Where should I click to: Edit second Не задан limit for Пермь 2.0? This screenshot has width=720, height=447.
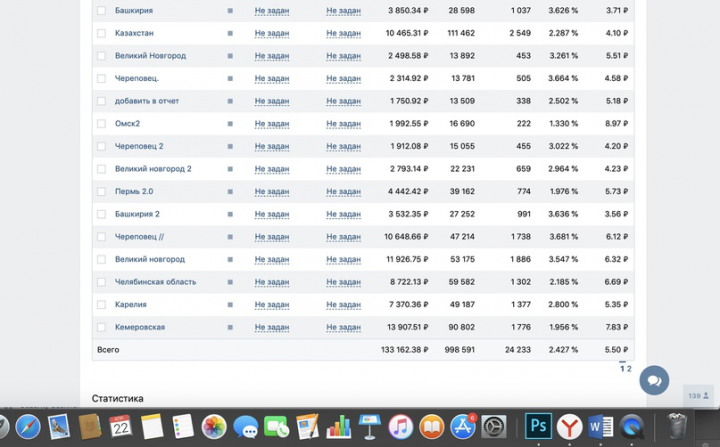point(343,192)
